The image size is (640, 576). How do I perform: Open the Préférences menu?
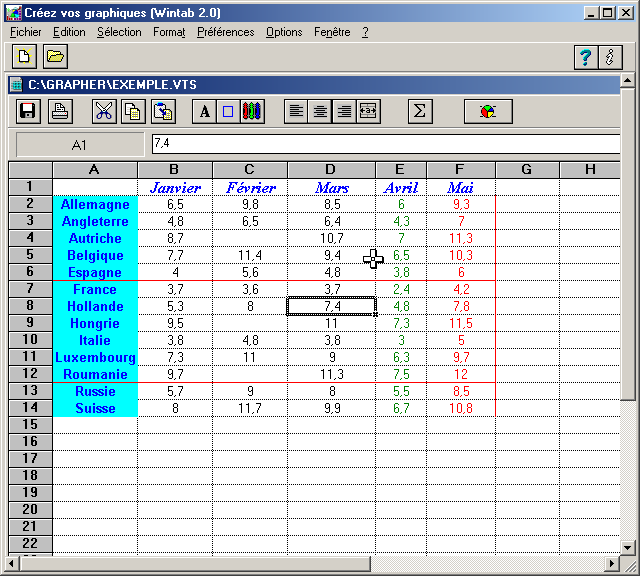pos(225,32)
